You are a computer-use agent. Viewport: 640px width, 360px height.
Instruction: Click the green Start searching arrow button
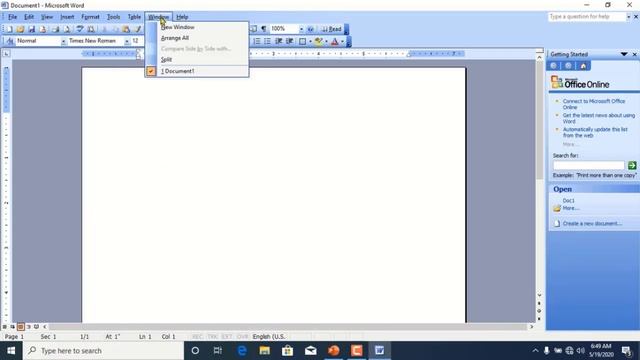[x=632, y=165]
